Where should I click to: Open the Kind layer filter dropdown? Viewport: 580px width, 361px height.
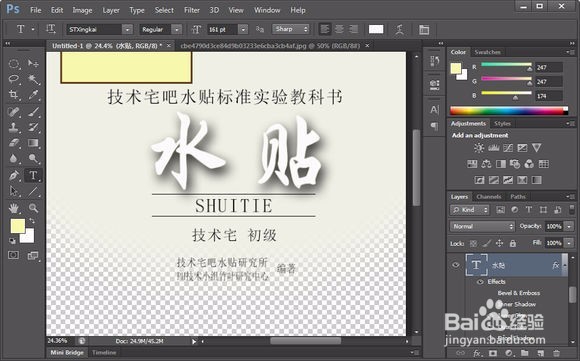click(470, 210)
